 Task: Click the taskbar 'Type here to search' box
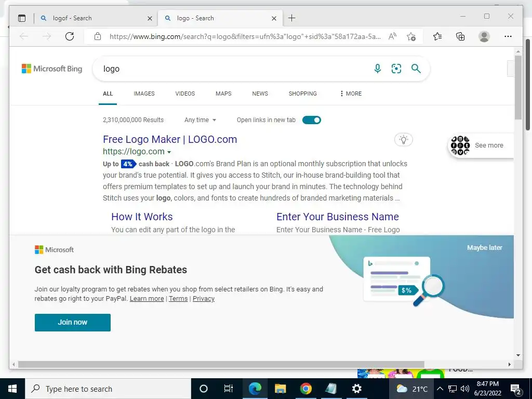(x=108, y=389)
